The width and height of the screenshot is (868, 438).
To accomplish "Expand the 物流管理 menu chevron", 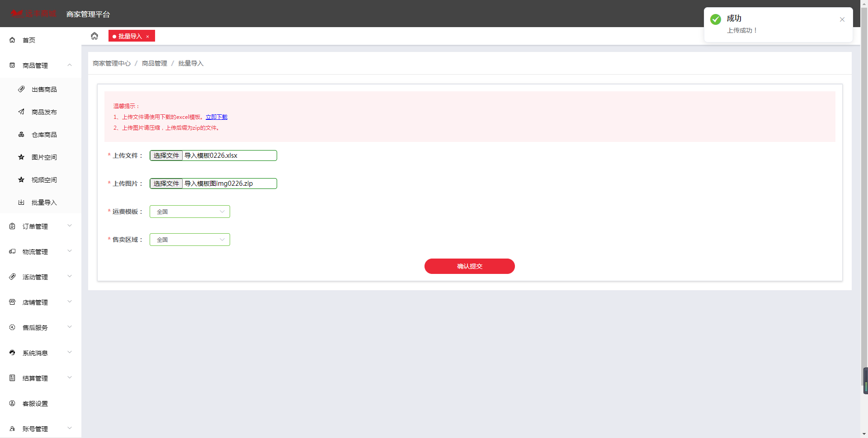I will tap(70, 251).
